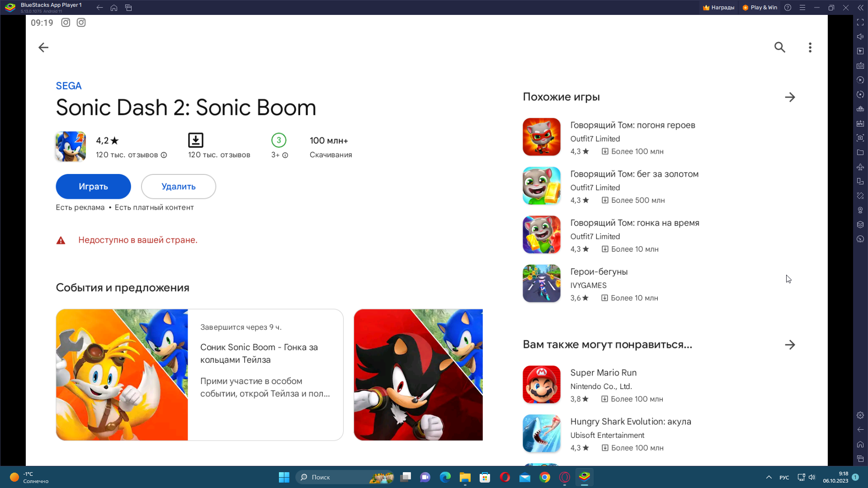Screen dimensions: 868x488
Task: Open the Награды rewards button
Action: 718,8
